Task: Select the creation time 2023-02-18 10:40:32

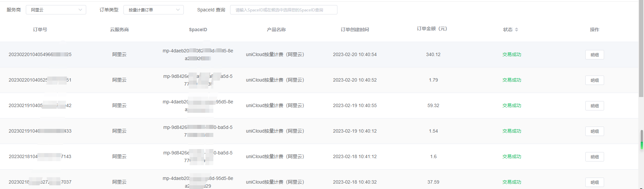Action: click(x=355, y=182)
